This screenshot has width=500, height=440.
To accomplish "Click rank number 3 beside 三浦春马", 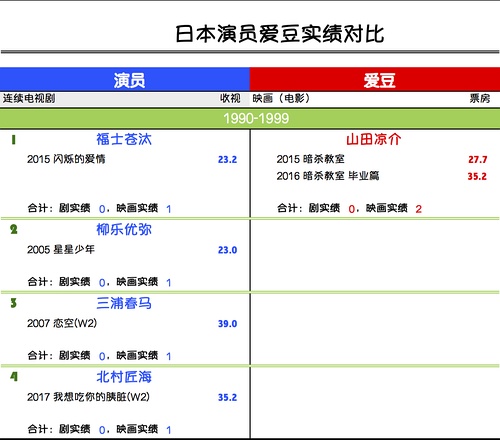I will [x=13, y=303].
